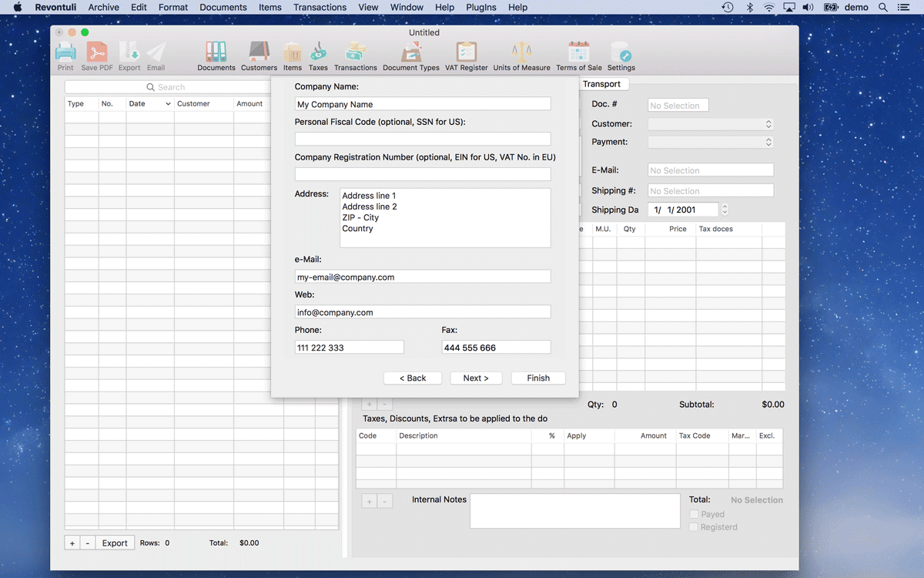
Task: Click the AirPlay display menu bar icon
Action: click(x=789, y=7)
